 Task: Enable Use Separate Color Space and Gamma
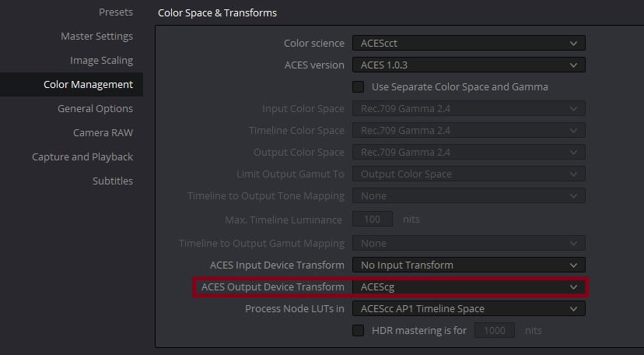coord(358,86)
